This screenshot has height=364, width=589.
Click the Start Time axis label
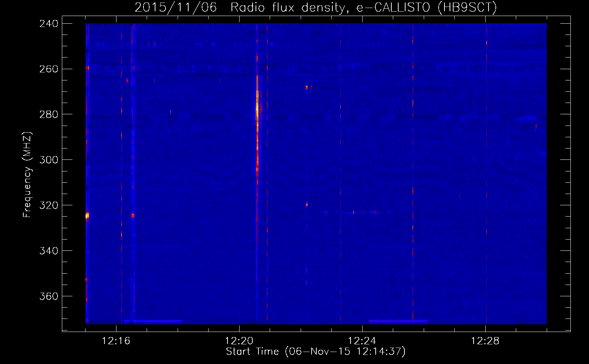(x=316, y=351)
